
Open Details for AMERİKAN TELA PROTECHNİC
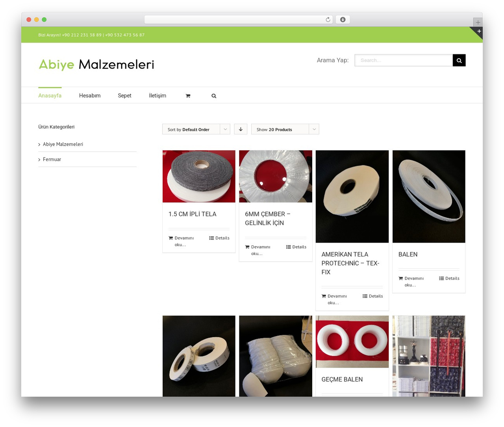pos(372,296)
